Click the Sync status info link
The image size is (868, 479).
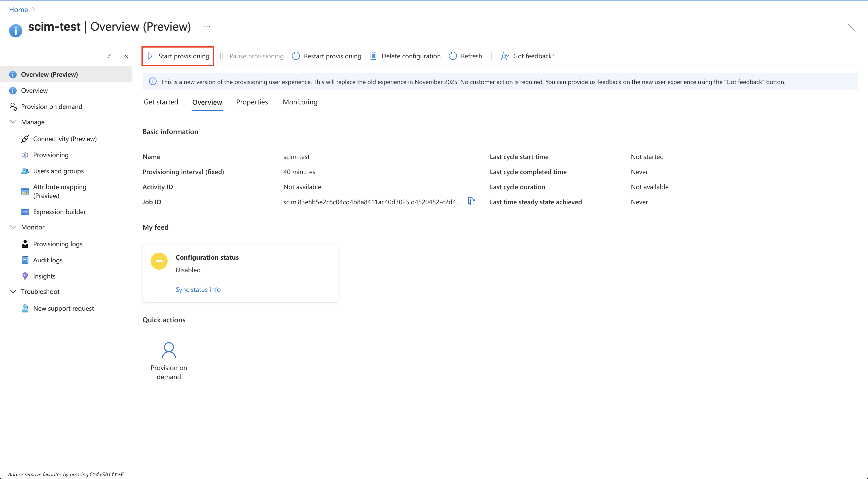tap(198, 290)
